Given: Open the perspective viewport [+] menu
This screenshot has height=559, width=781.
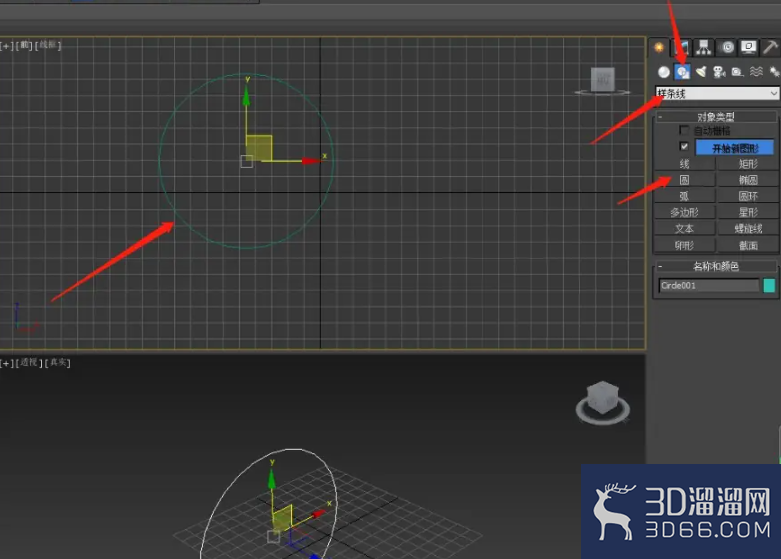Looking at the screenshot, I should 6,363.
